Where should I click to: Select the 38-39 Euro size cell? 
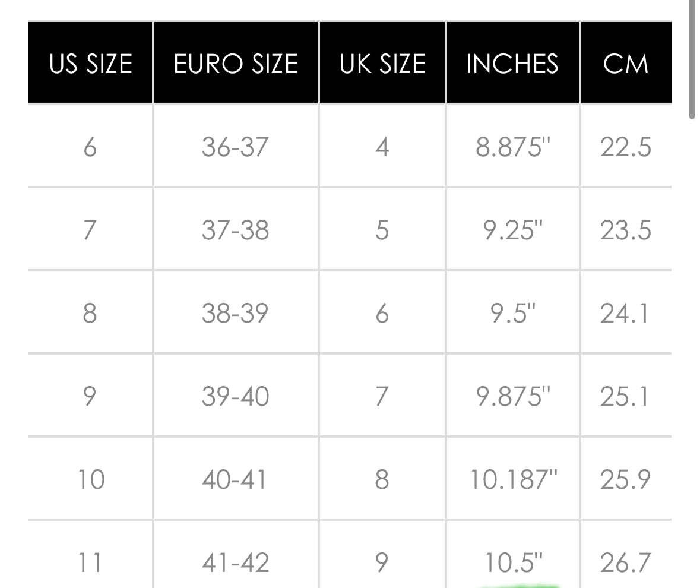point(236,313)
